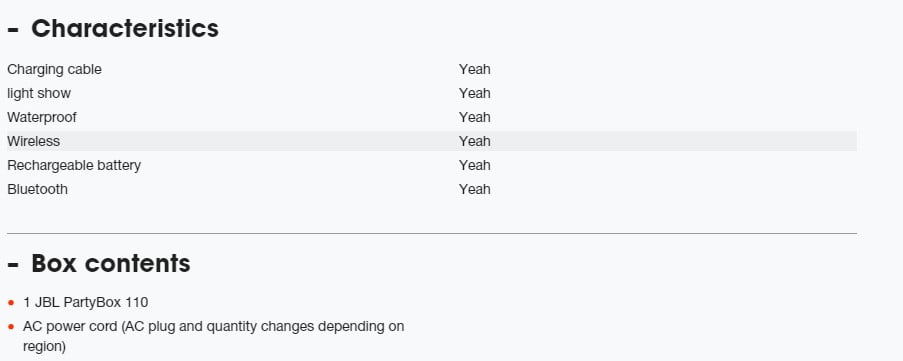The image size is (903, 361).
Task: Collapse the Box contents section minus icon
Action: pyautogui.click(x=13, y=264)
